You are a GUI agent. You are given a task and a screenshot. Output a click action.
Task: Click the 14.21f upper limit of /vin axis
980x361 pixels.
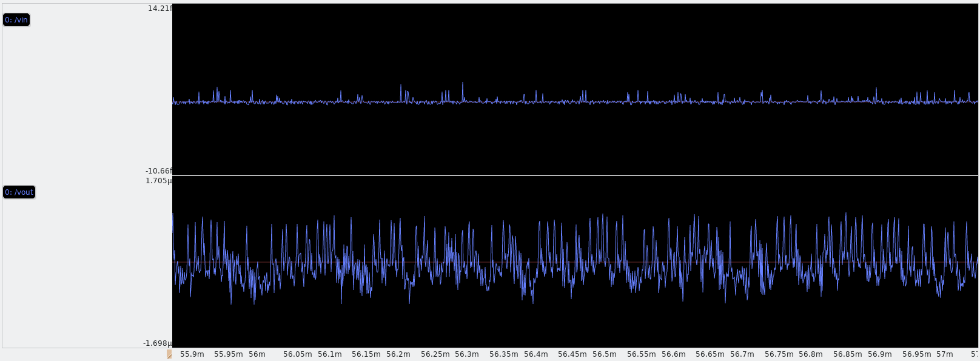(x=159, y=8)
